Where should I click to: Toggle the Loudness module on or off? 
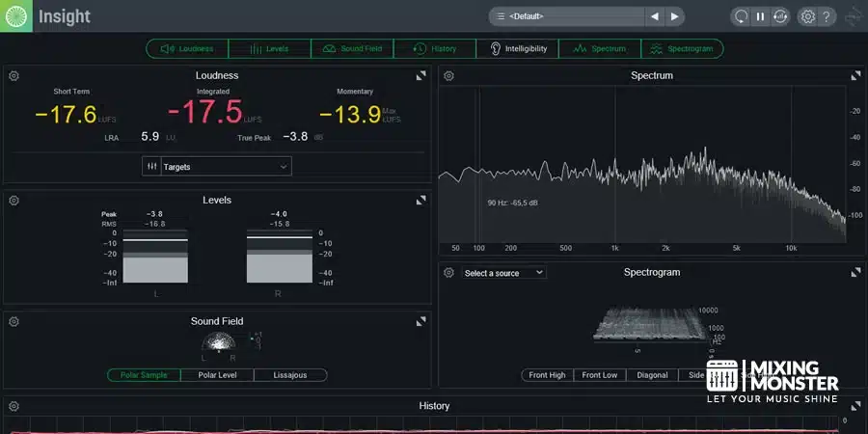pos(187,48)
